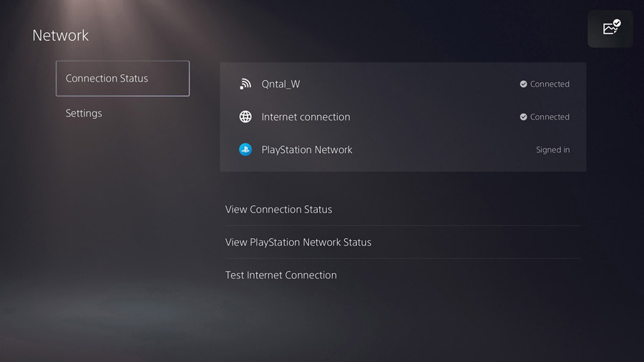Click the Qntal_W network name
644x362 pixels.
280,84
